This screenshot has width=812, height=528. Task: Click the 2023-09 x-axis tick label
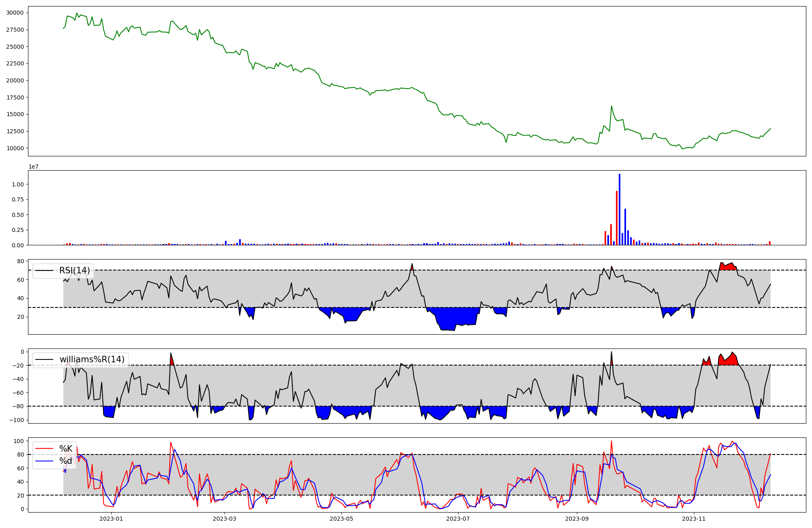click(577, 519)
